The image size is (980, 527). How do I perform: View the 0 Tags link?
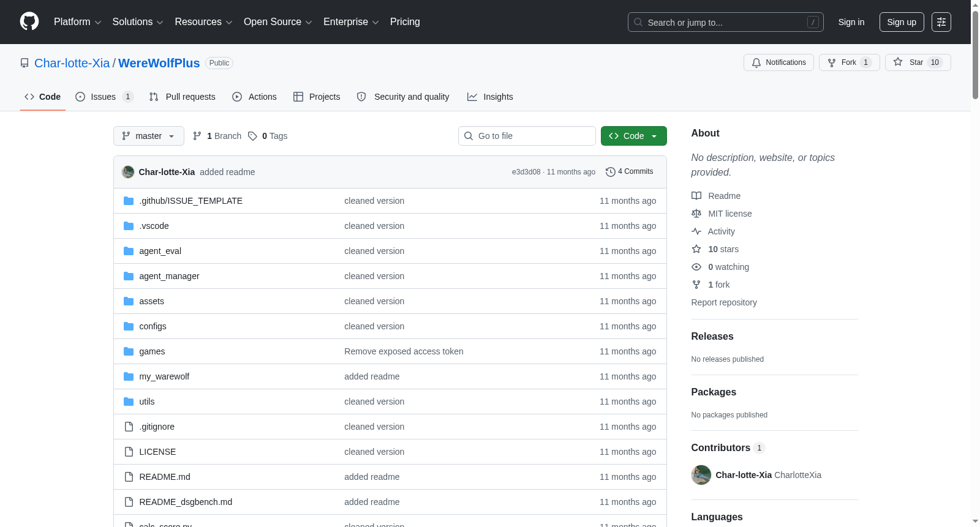268,136
